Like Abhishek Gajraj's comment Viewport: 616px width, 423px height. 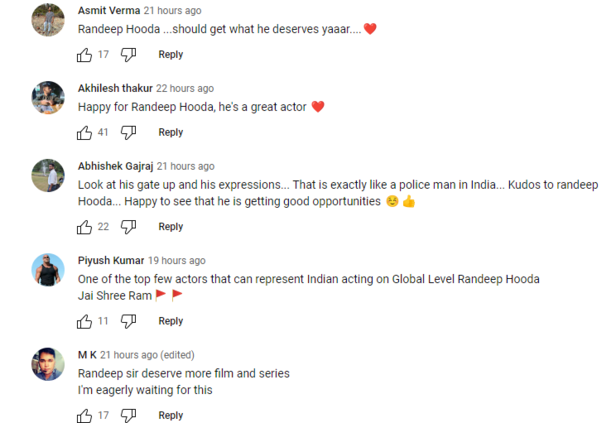click(x=84, y=227)
